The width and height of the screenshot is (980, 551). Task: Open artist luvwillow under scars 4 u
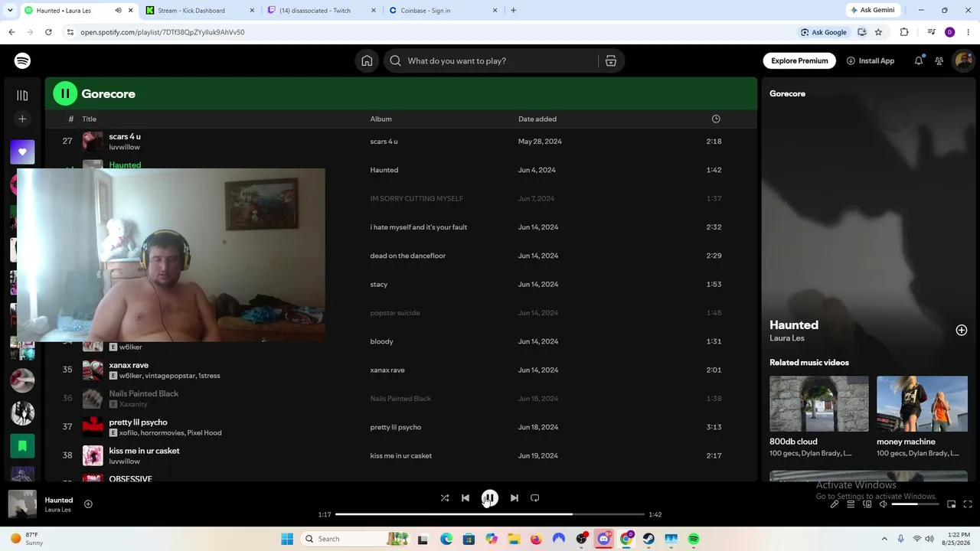point(124,147)
